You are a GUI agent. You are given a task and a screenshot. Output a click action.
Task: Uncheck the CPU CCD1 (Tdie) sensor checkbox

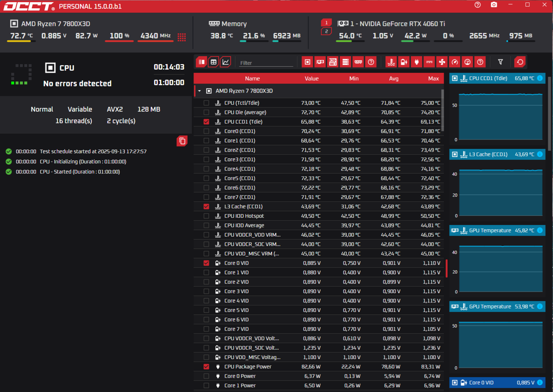click(206, 122)
